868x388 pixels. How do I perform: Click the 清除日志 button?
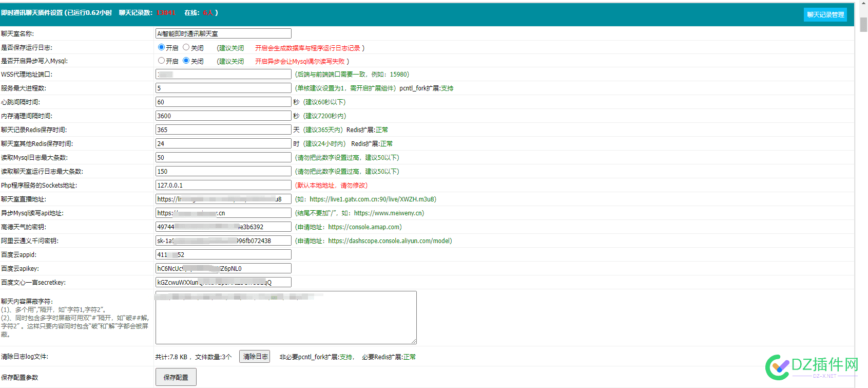pos(255,357)
